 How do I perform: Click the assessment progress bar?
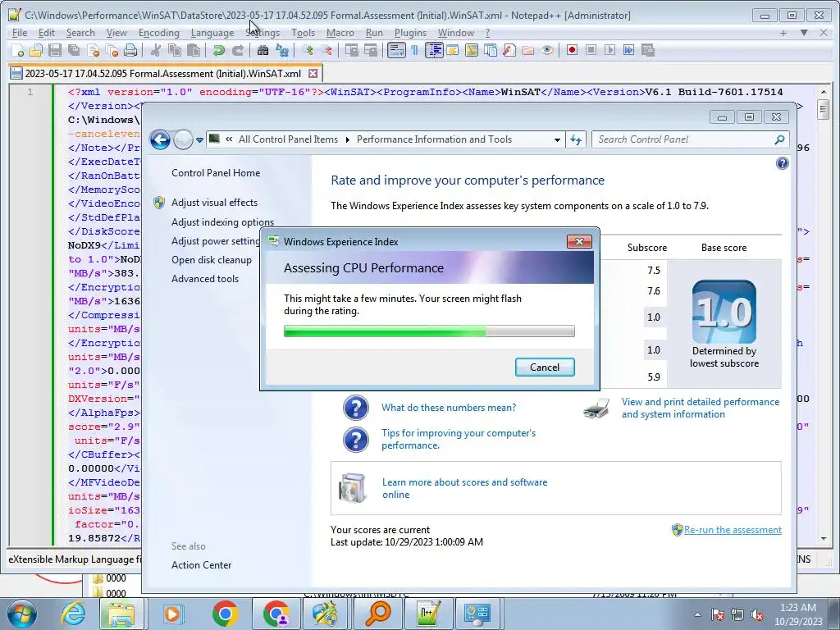point(429,331)
